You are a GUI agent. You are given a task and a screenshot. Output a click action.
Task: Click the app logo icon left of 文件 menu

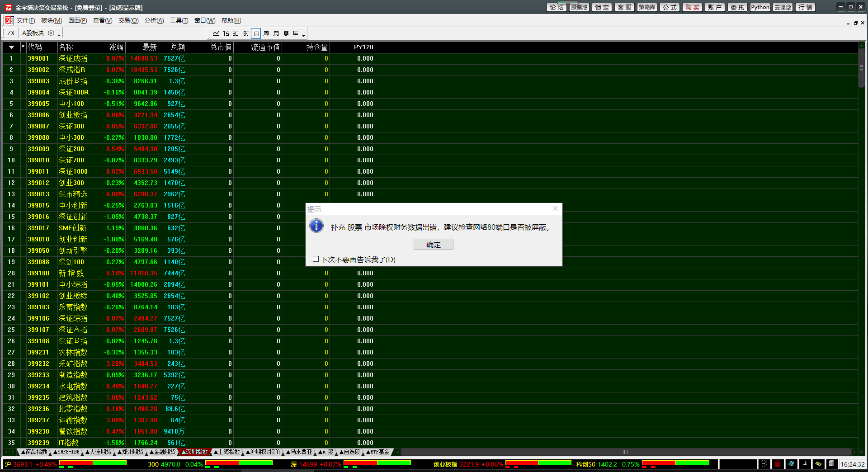pyautogui.click(x=9, y=20)
